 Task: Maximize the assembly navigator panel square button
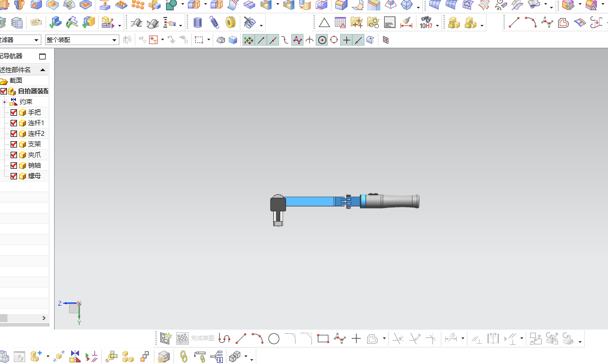point(42,57)
